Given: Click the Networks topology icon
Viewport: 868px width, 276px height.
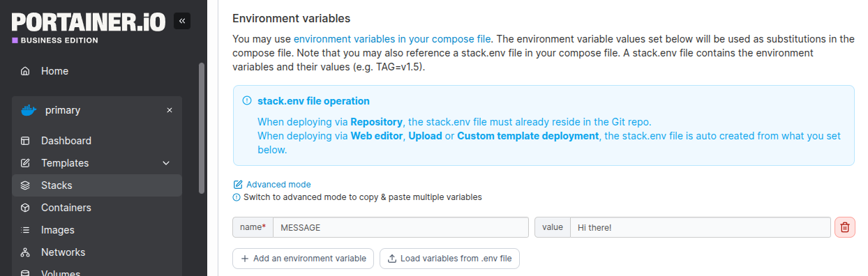Looking at the screenshot, I should click(25, 252).
